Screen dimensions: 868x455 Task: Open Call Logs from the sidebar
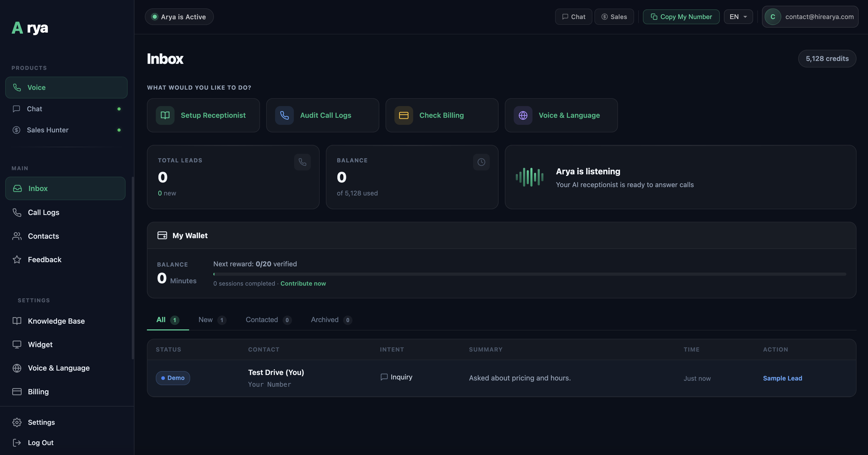point(43,212)
